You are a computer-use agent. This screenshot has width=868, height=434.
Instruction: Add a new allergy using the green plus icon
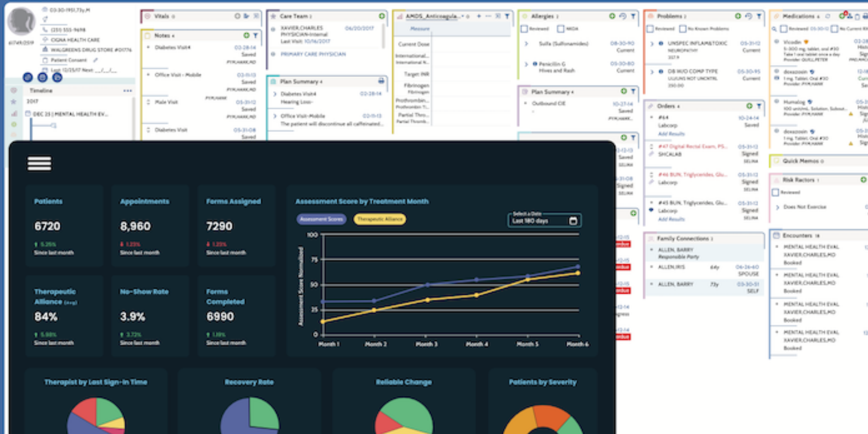point(612,17)
